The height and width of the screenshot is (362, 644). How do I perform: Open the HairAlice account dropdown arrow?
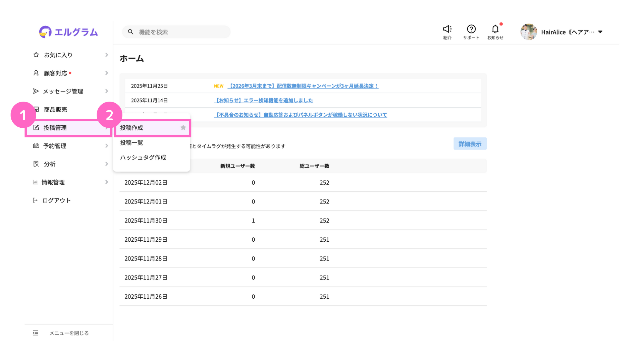[x=600, y=32]
